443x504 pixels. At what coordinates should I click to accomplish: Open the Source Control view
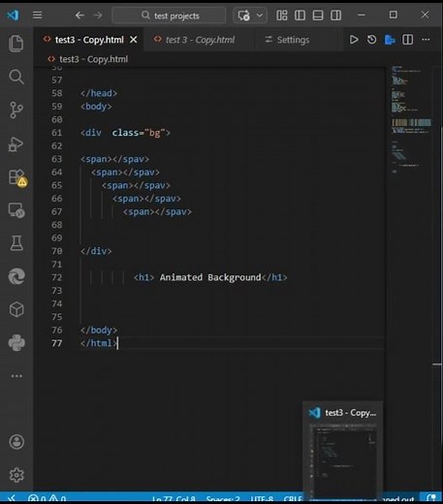pos(16,110)
